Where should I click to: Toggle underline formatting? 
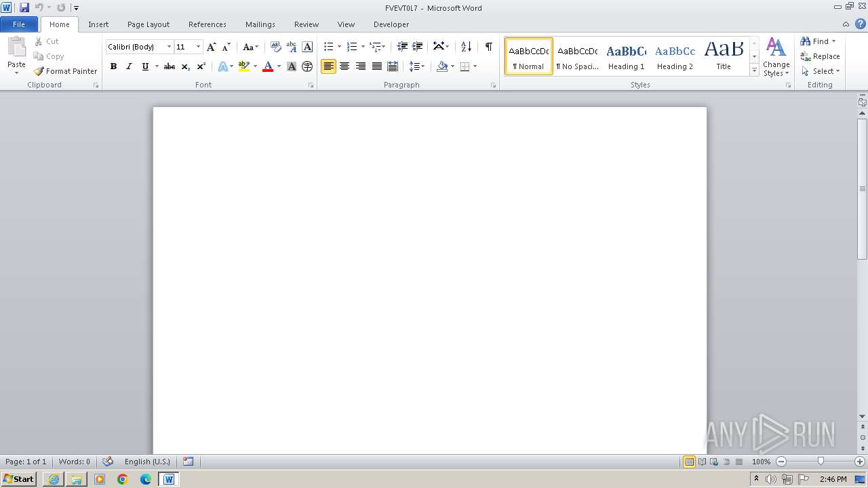(145, 66)
